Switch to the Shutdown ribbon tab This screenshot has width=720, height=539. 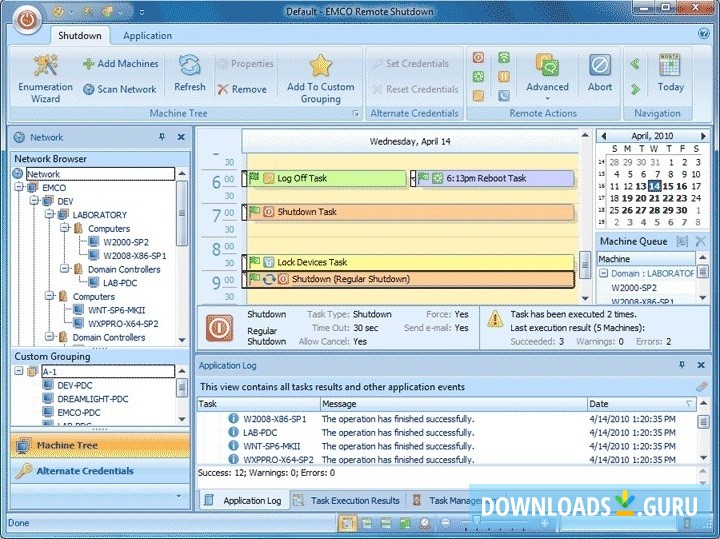(80, 36)
